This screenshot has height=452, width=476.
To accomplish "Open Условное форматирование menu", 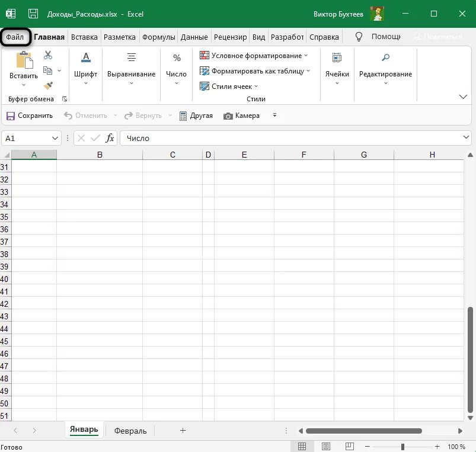I will (254, 56).
